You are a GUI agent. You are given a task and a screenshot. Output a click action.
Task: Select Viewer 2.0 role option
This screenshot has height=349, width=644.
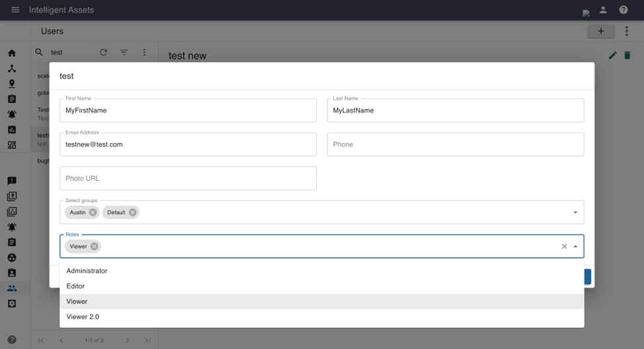(x=83, y=317)
